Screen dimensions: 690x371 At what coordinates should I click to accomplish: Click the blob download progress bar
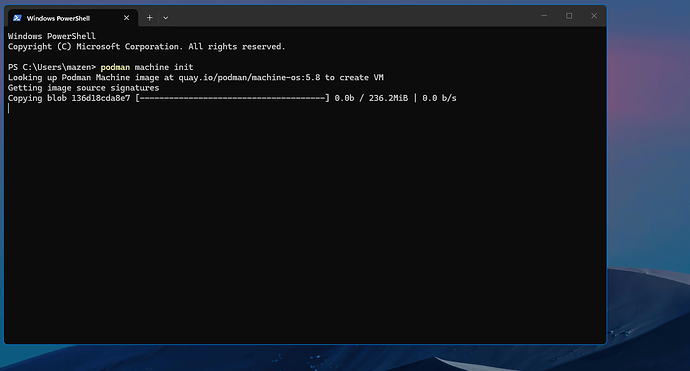click(232, 98)
